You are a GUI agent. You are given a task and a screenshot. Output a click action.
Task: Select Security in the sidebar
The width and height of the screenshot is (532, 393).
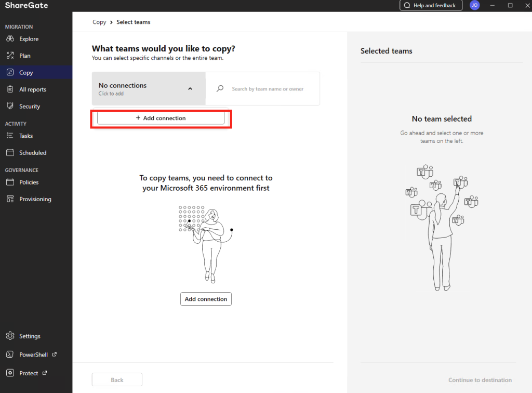[36, 106]
